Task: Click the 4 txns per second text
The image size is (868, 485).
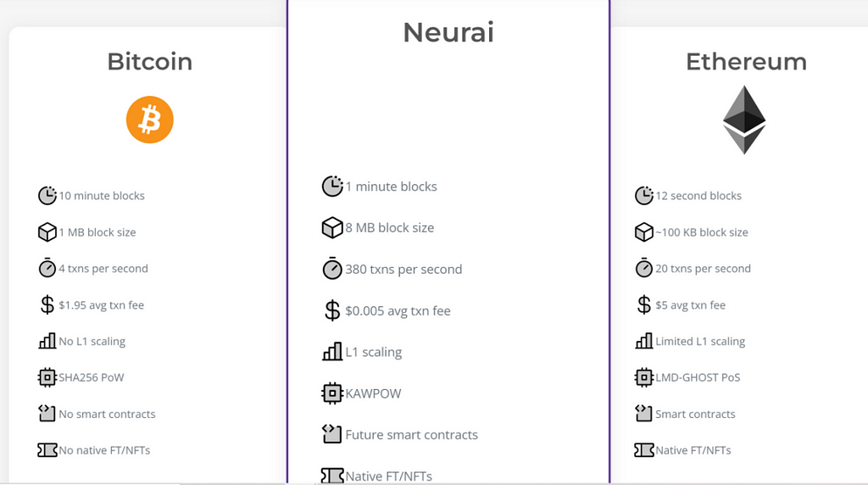Action: [103, 269]
